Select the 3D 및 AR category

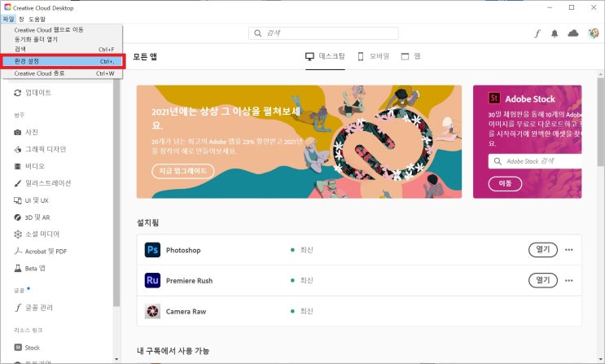click(x=32, y=217)
